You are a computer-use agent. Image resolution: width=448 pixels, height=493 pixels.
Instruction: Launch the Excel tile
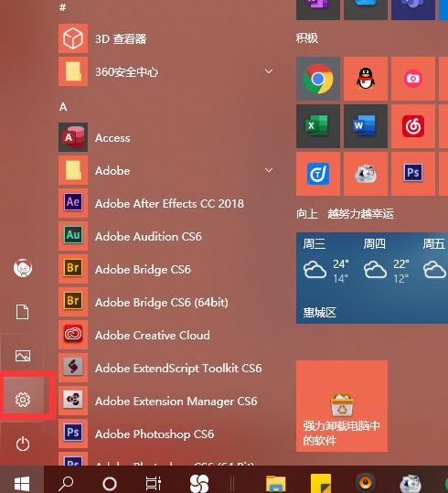[x=318, y=126]
